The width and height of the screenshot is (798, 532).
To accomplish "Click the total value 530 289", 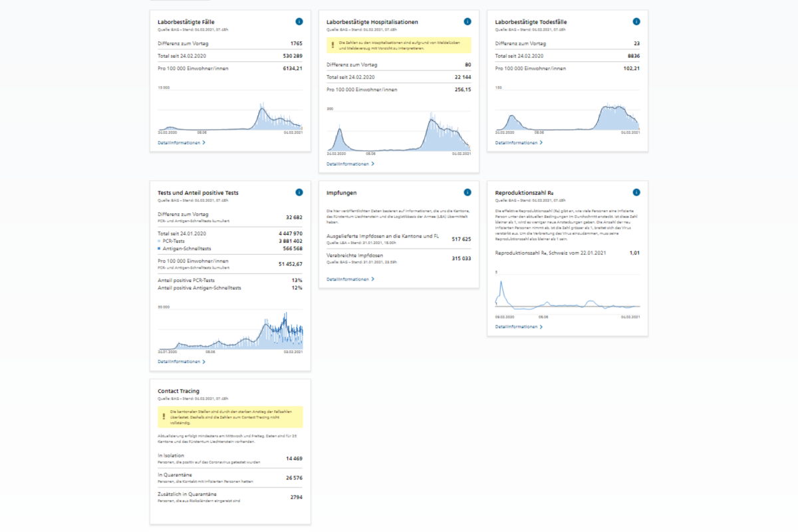I will click(293, 56).
